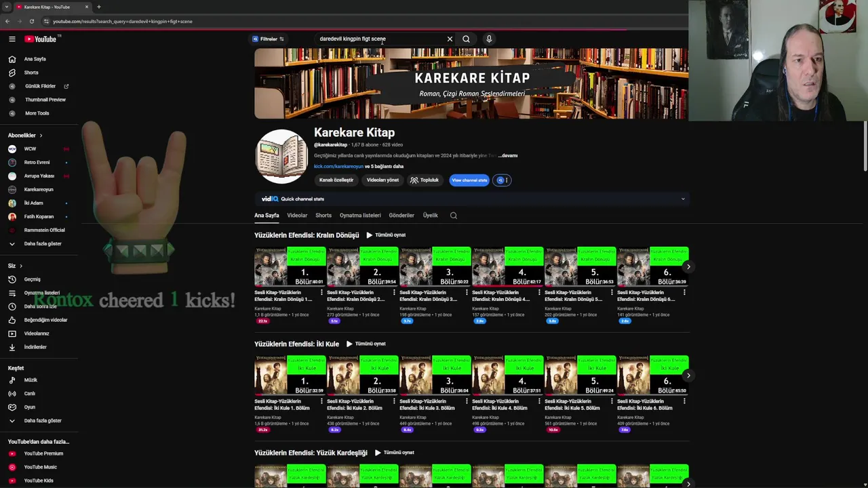Switch to the Videolar channel tab
Viewport: 868px width, 488px height.
pyautogui.click(x=297, y=216)
